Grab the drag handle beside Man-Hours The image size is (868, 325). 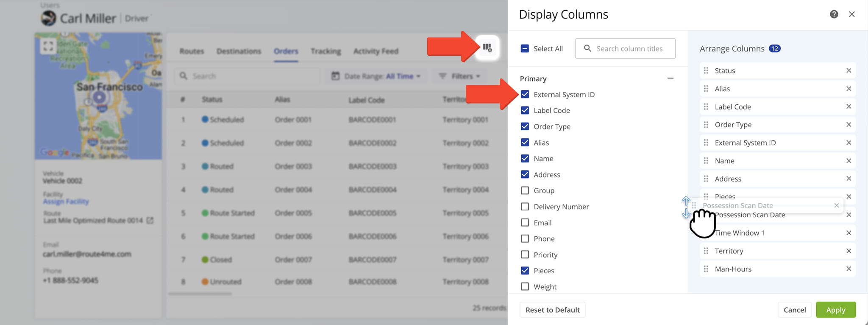(706, 269)
